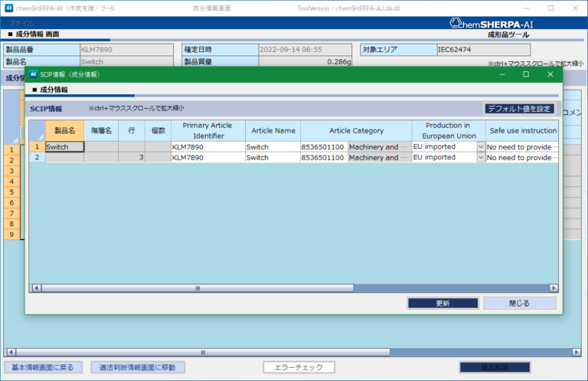This screenshot has height=381, width=588.
Task: Click the chemSHERPA-AI main window app icon
Action: (x=8, y=8)
